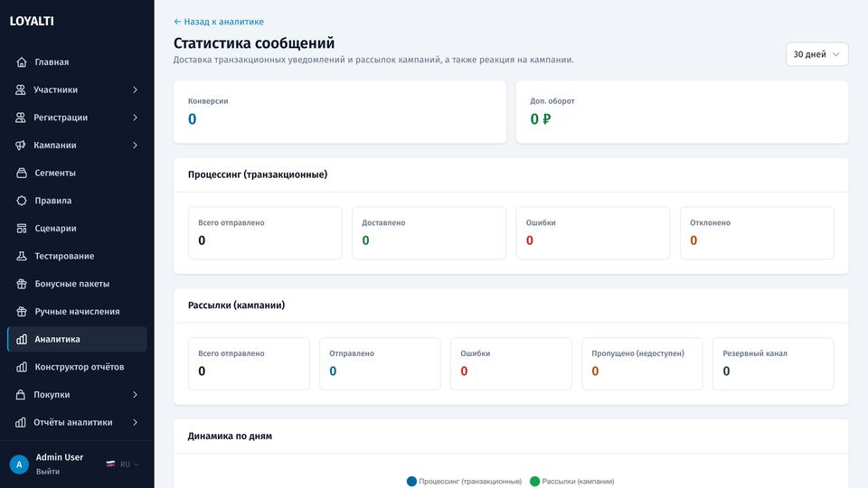
Task: Expand the Кампании submenu chevron
Action: 135,145
